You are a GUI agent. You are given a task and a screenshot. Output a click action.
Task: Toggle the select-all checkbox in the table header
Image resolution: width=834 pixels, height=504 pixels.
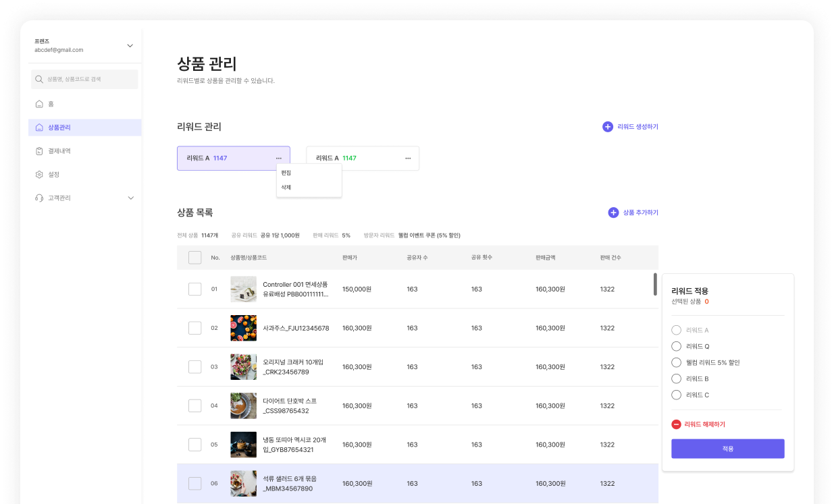click(x=195, y=258)
